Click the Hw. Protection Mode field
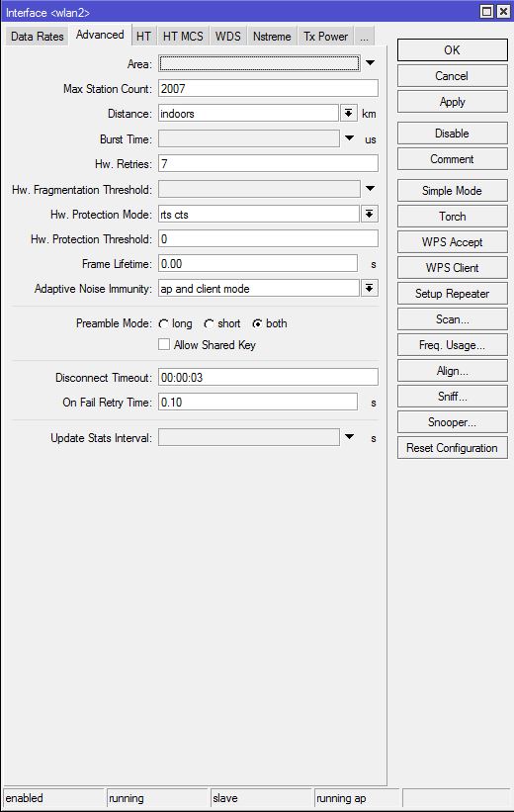The height and width of the screenshot is (812, 514). click(x=259, y=214)
